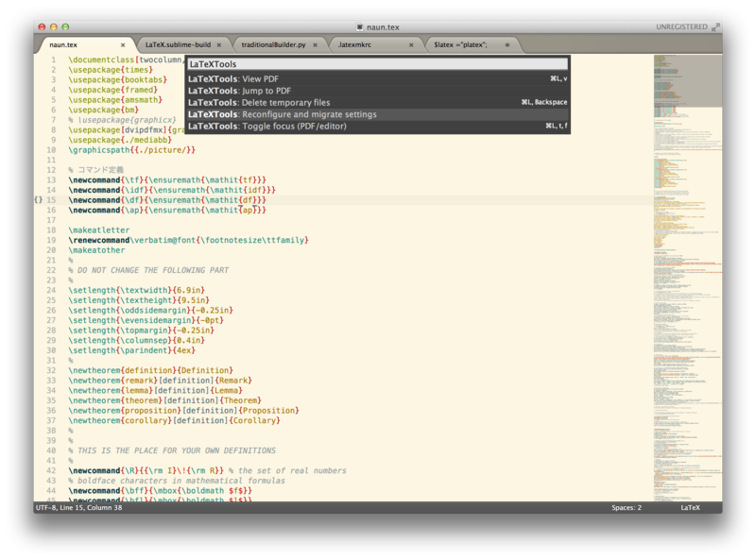Click the \setlength{\parindent}{4ex} line
Viewport: 756px width, 560px height.
(x=131, y=350)
